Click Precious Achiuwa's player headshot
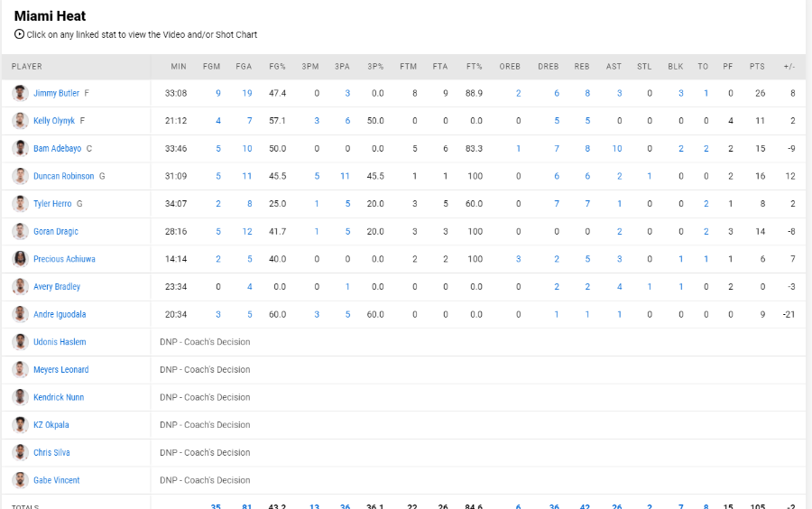This screenshot has width=812, height=509. point(20,259)
